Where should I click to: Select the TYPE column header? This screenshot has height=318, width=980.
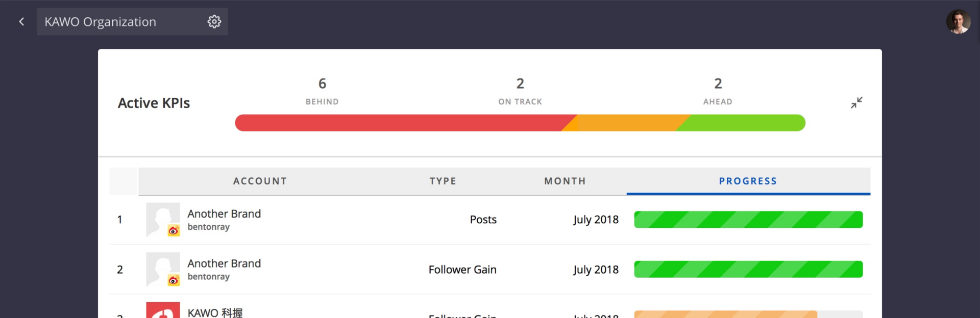[x=443, y=181]
